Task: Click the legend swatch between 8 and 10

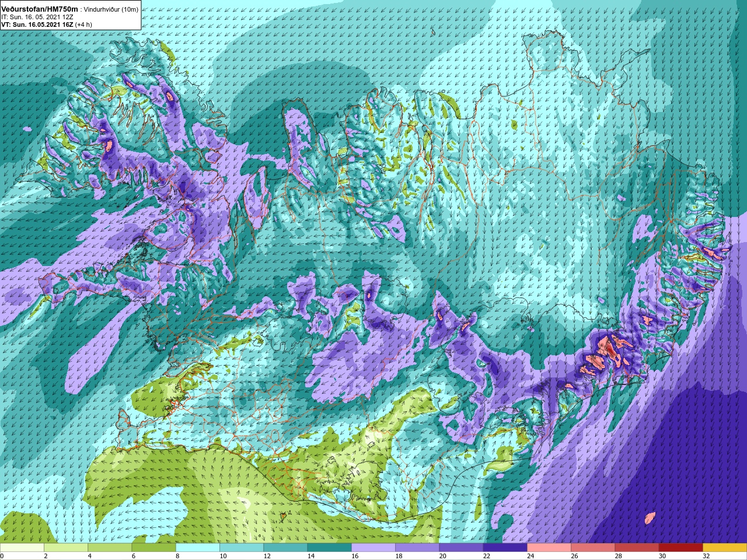Action: coord(198,548)
